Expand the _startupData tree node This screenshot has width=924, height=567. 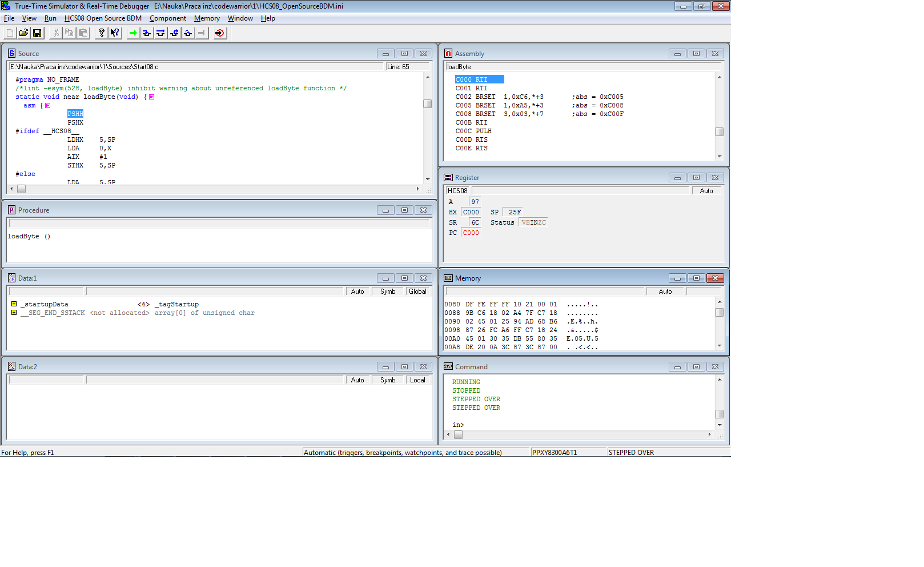tap(14, 304)
